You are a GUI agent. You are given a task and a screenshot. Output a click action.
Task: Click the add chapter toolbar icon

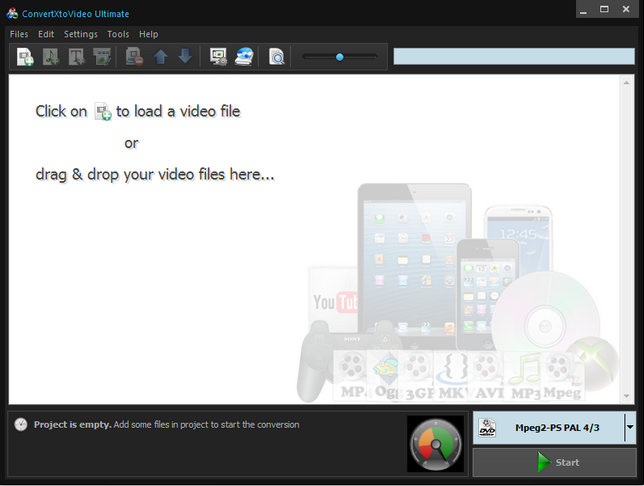tap(101, 57)
